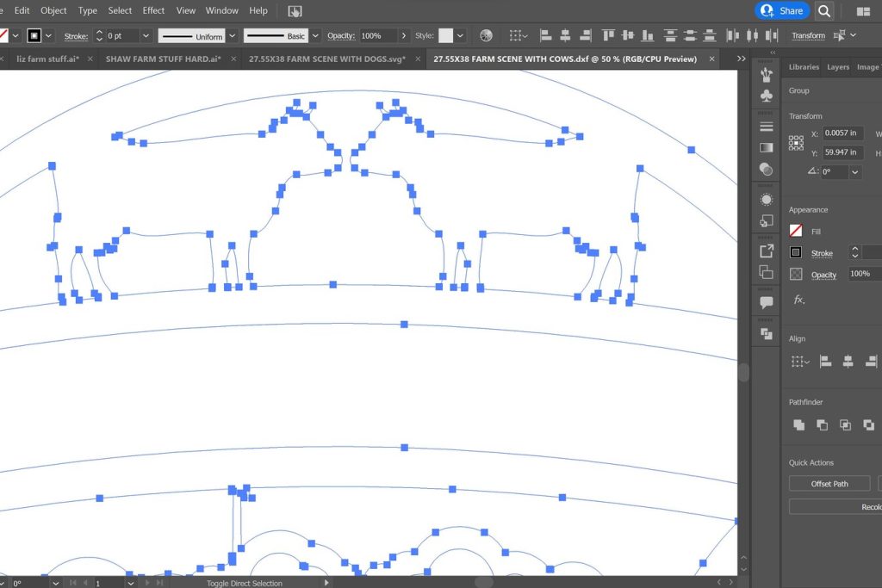Screen dimensions: 882x588
Task: Open the Brushes panel icon
Action: [x=766, y=75]
